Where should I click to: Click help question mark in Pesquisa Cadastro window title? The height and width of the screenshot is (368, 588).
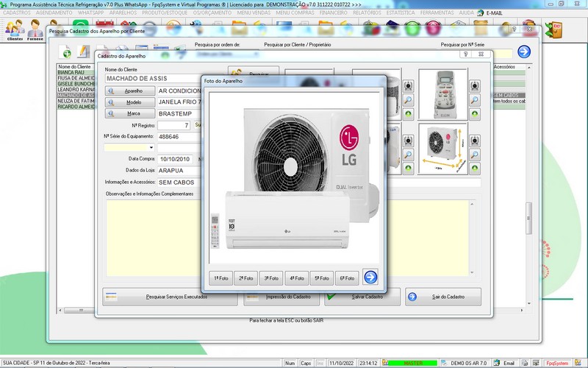(x=514, y=29)
